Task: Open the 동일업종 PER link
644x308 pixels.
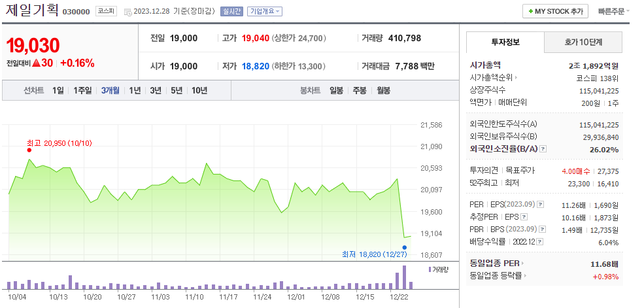Action: 494,264
